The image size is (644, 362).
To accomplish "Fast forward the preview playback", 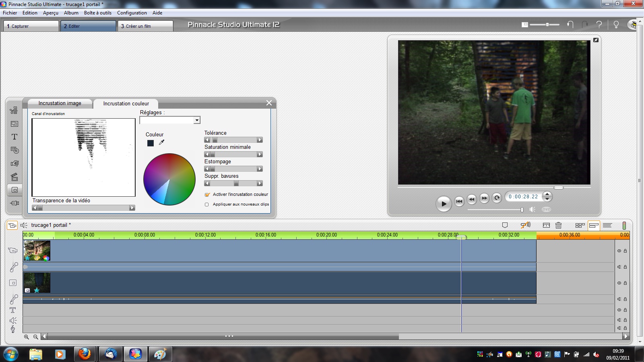I will pos(484,198).
